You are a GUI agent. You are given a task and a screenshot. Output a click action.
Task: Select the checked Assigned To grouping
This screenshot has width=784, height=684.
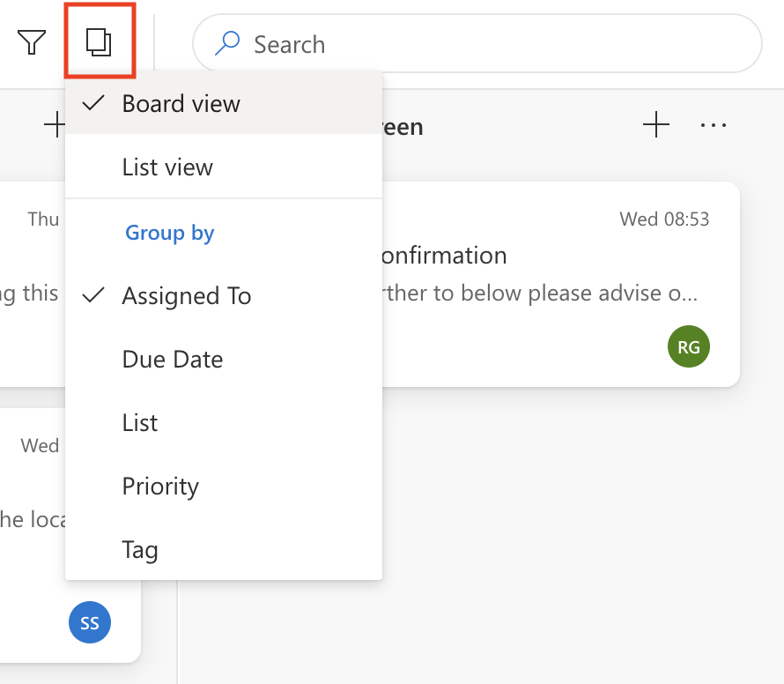(x=187, y=296)
